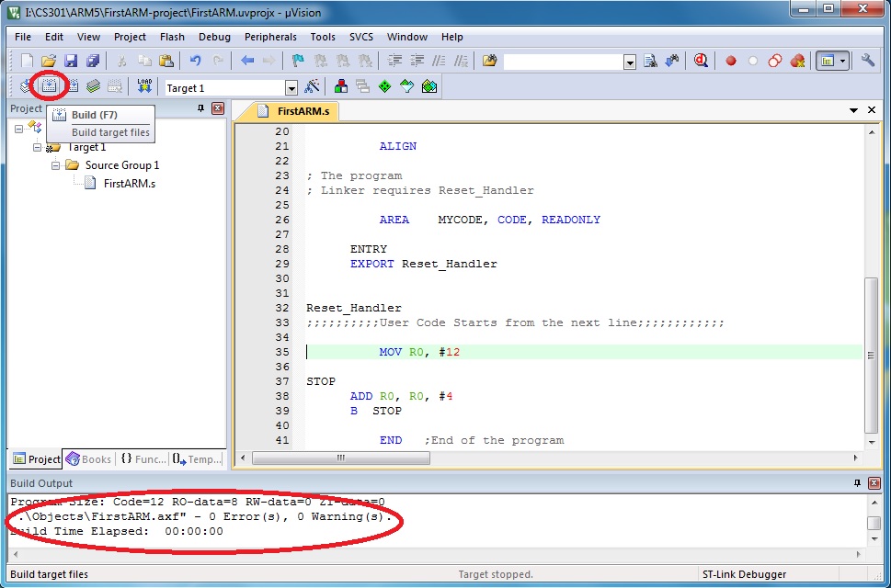Save the current file with floppy icon
This screenshot has height=588, width=891.
point(71,61)
